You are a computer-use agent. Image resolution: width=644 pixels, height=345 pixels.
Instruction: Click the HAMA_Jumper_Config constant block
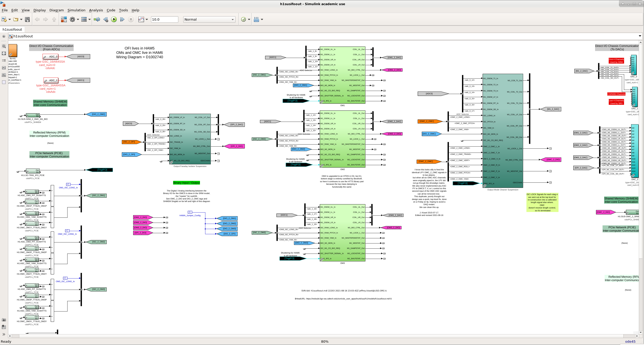pyautogui.click(x=190, y=212)
